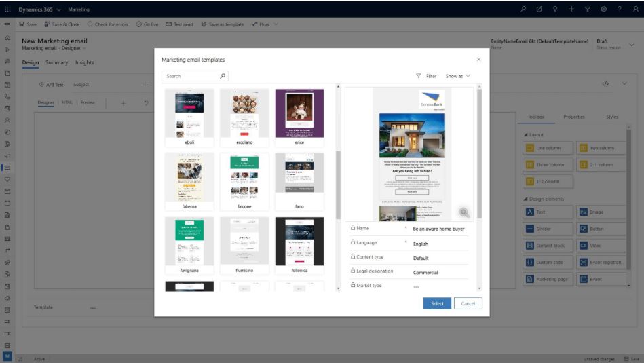Pick the Divider design element
This screenshot has width=644, height=363.
(x=548, y=229)
